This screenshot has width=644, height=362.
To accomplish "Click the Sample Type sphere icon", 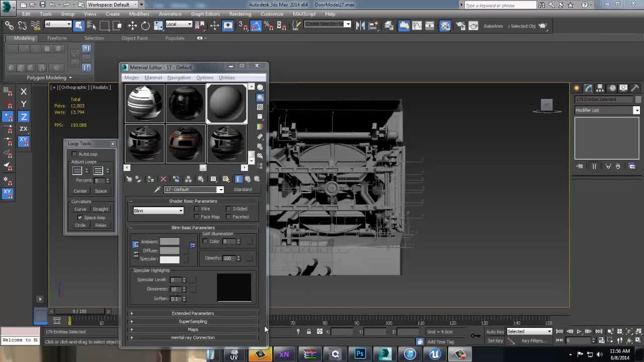I will [260, 87].
